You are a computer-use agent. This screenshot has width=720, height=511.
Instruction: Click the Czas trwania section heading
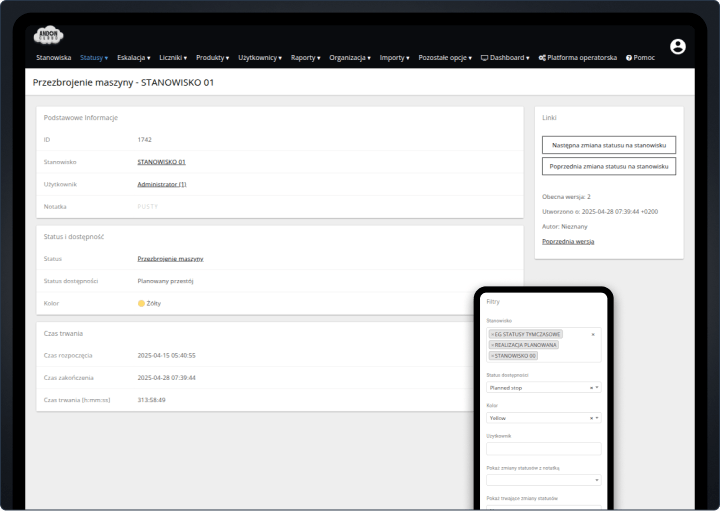coord(63,334)
